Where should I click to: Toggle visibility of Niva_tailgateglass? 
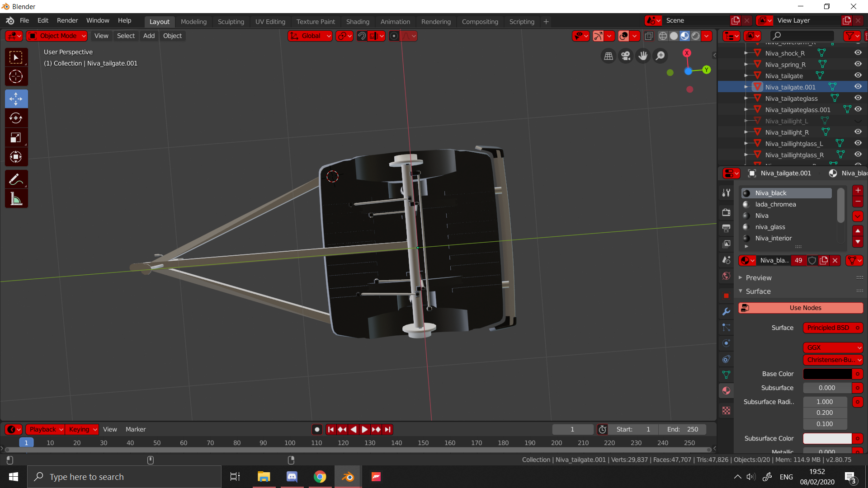coord(858,98)
